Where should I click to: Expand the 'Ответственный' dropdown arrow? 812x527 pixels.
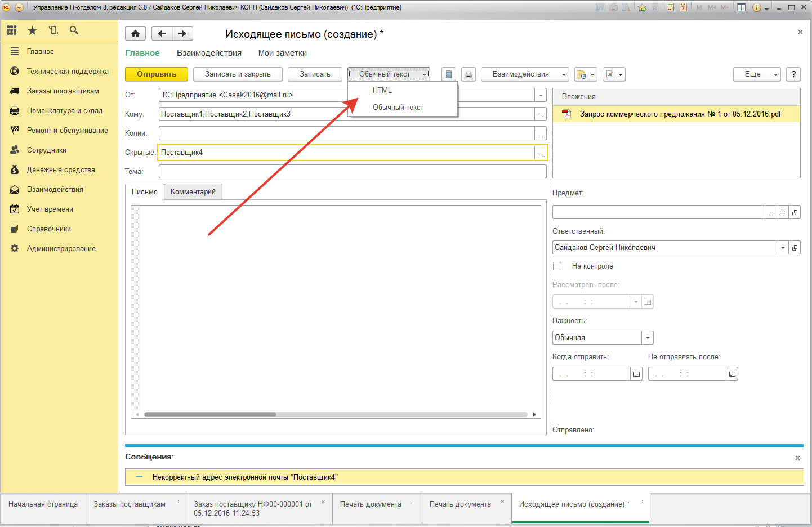point(783,248)
